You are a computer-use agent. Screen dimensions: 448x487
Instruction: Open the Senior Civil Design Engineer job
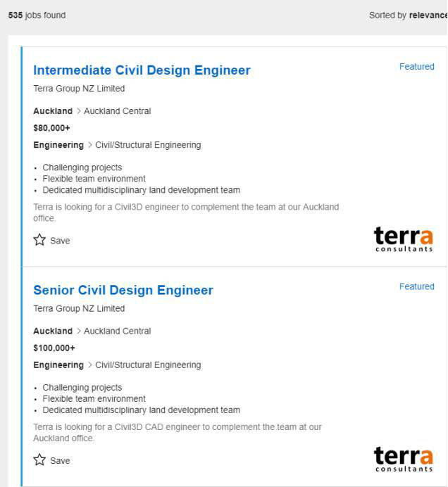pyautogui.click(x=123, y=290)
